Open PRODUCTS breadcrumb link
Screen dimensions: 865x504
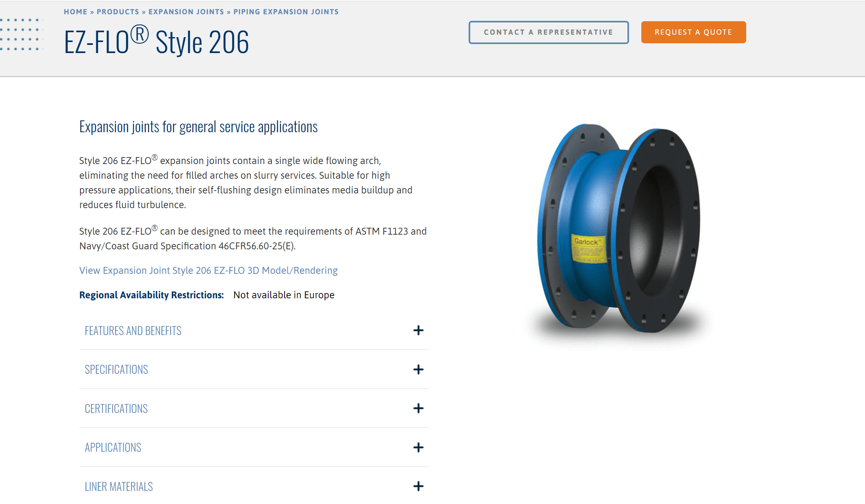pos(118,12)
